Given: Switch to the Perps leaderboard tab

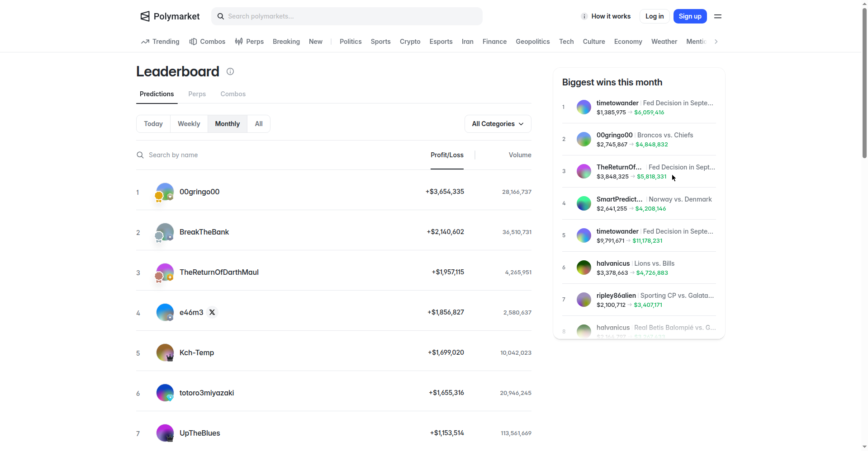Looking at the screenshot, I should (x=197, y=94).
